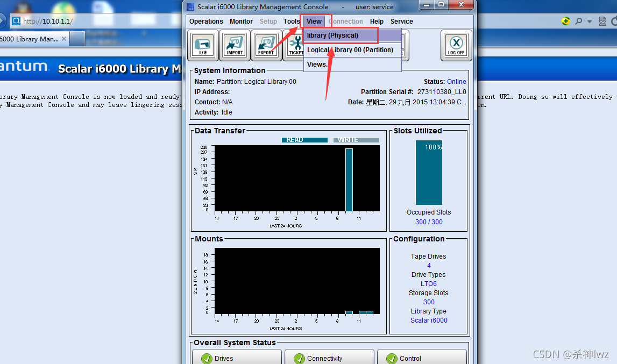Click the WRITE legend in Data Transfer
Screen dimensions: 617x364
(x=356, y=140)
